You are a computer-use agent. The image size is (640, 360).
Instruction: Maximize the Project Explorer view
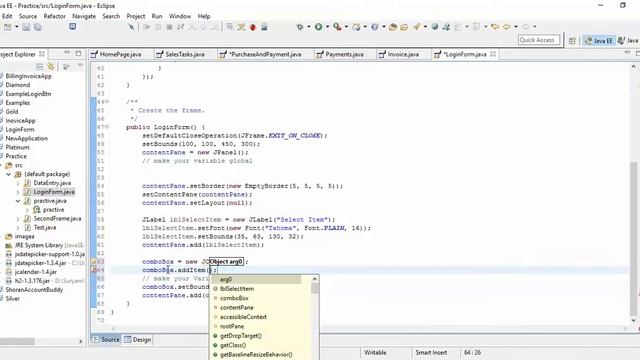tap(78, 53)
